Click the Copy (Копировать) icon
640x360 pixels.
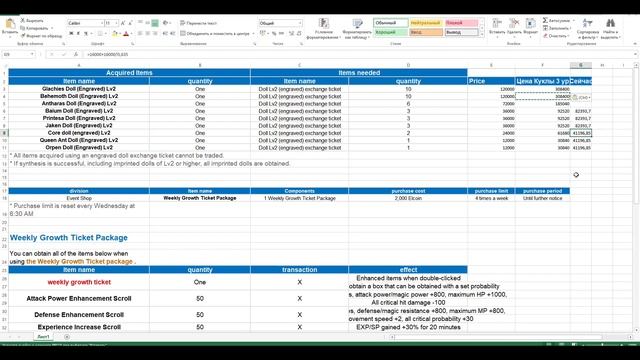[23, 28]
